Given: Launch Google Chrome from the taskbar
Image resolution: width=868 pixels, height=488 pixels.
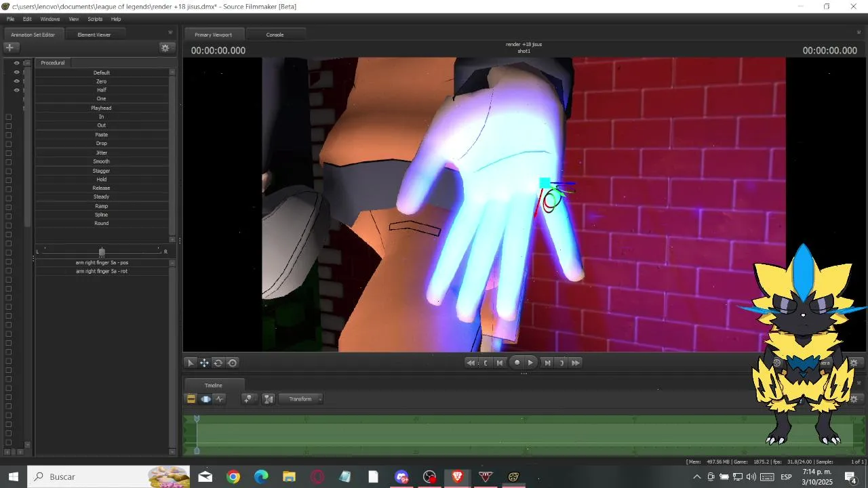Looking at the screenshot, I should (x=233, y=477).
